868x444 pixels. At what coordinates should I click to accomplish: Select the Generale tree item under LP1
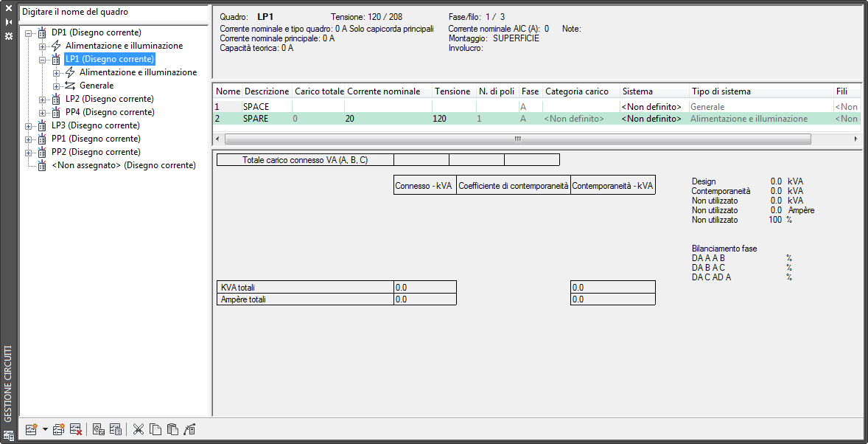coord(97,86)
